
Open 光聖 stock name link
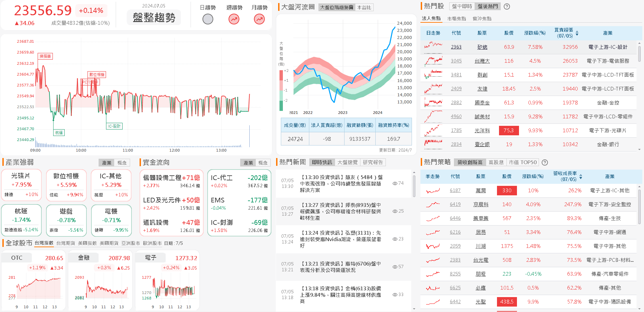point(481,302)
